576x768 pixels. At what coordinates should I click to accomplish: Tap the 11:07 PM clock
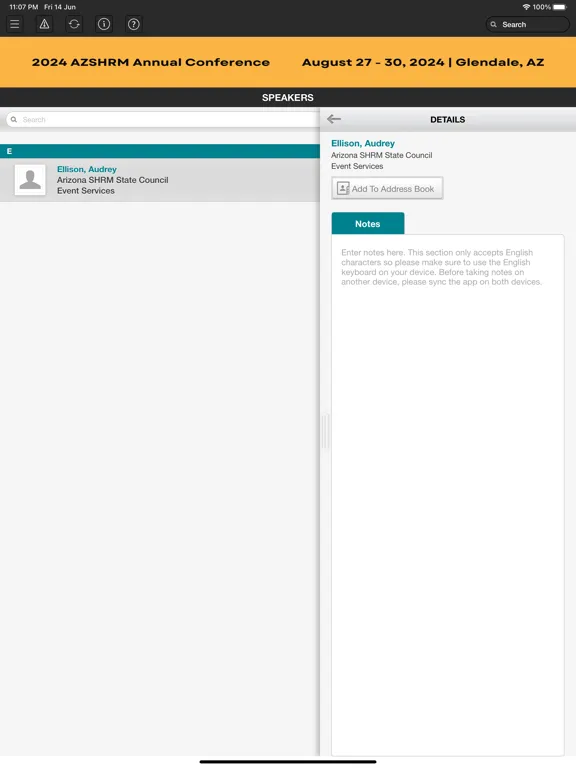point(24,7)
